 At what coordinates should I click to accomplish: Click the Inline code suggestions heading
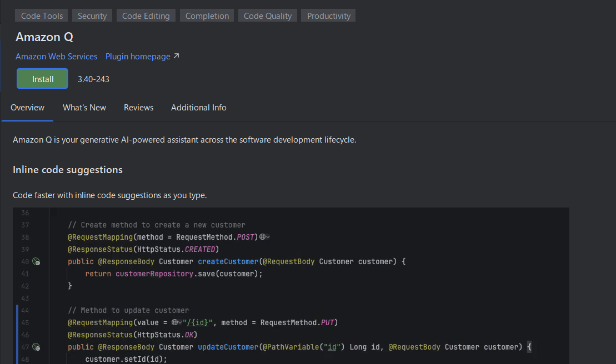coord(68,170)
